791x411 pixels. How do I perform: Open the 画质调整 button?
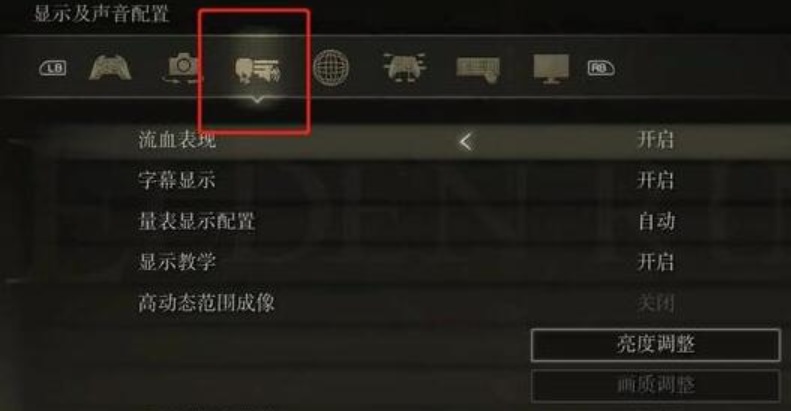[x=655, y=386]
